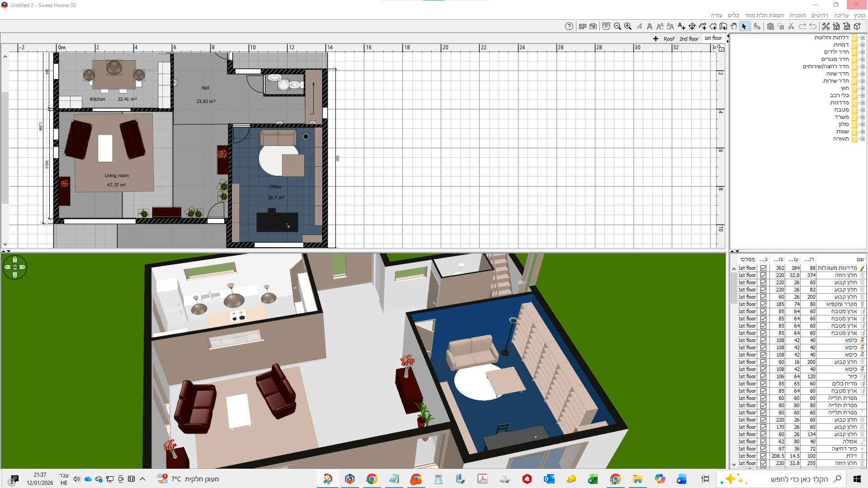Uncheck visibility of the מקרר ומקפיא row
The image size is (868, 488).
click(x=764, y=305)
